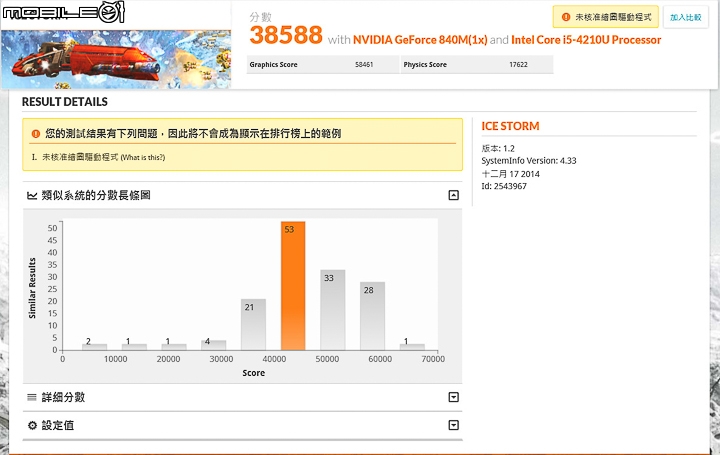This screenshot has height=455, width=720.
Task: Click the Physics Score value 17622
Action: (x=518, y=65)
